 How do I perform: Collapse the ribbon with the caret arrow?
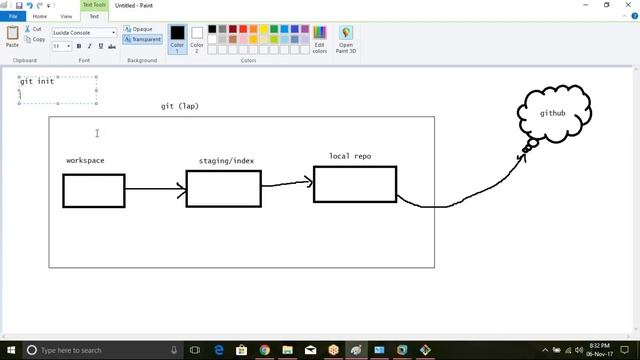tap(624, 16)
